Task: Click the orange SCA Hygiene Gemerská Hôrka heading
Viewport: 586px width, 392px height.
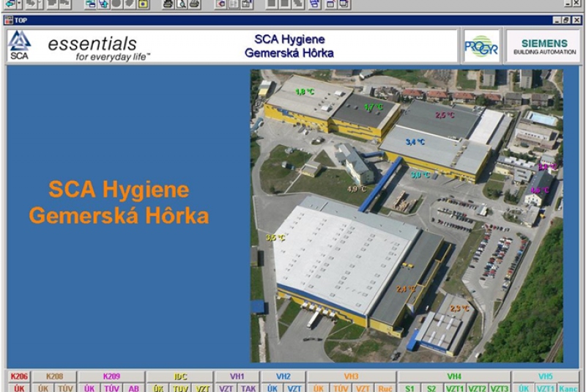Action: click(119, 202)
